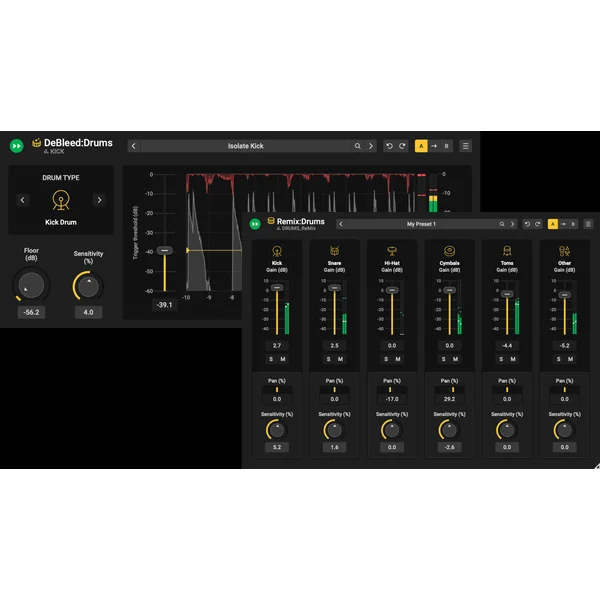Viewport: 600px width, 600px height.
Task: Click the Snare gain fader handle
Action: [334, 287]
